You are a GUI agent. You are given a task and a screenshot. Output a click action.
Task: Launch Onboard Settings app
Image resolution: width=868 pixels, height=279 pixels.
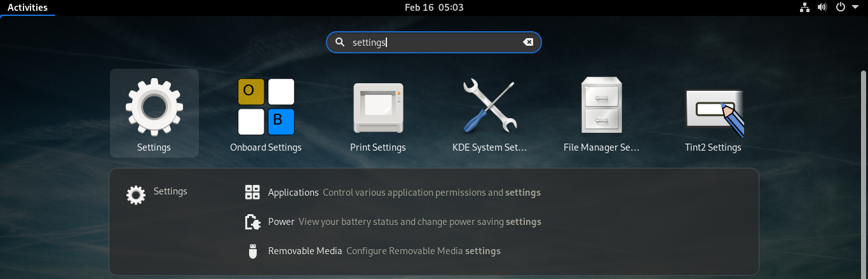coord(266,107)
